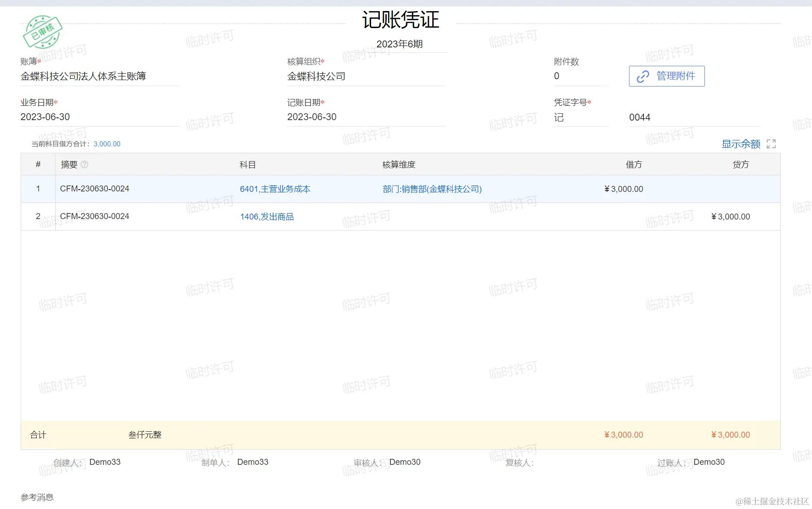Click the 复核人 label
The height and width of the screenshot is (509, 812).
point(520,463)
